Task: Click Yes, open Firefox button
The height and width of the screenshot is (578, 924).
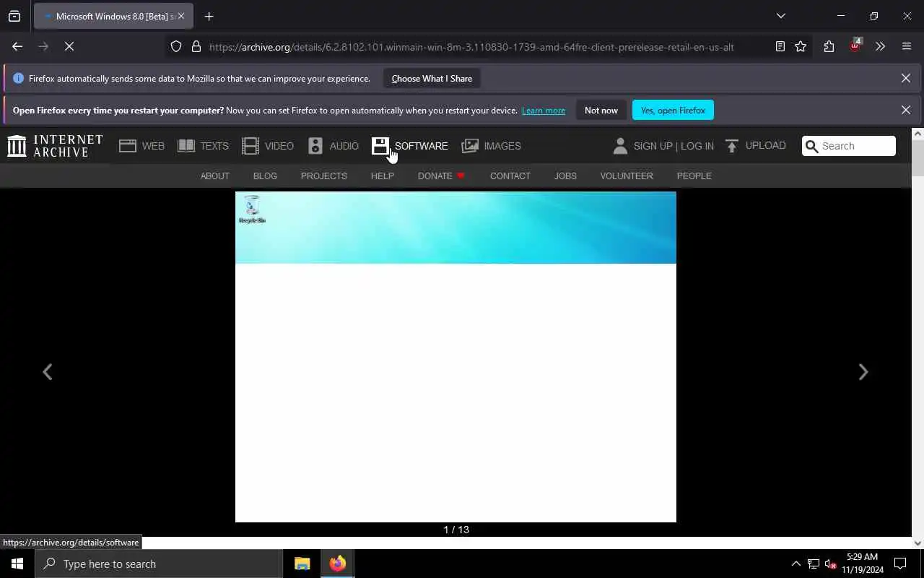Action: point(673,110)
